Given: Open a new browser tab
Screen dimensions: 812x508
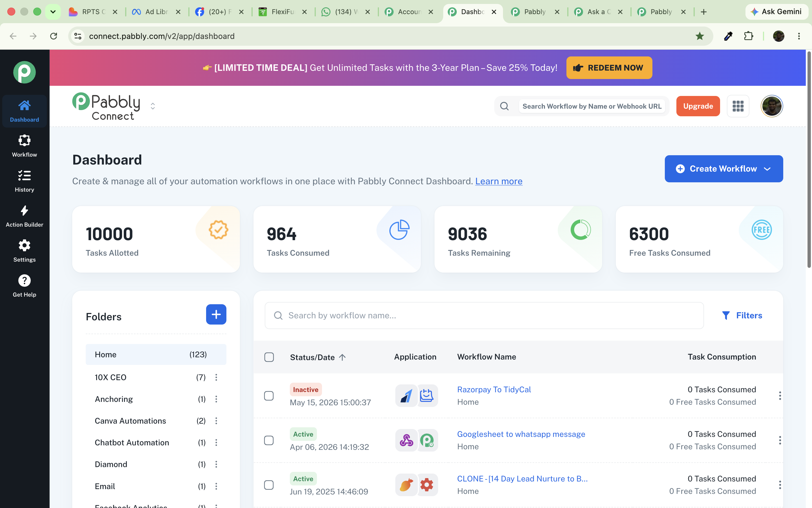Looking at the screenshot, I should click(704, 12).
